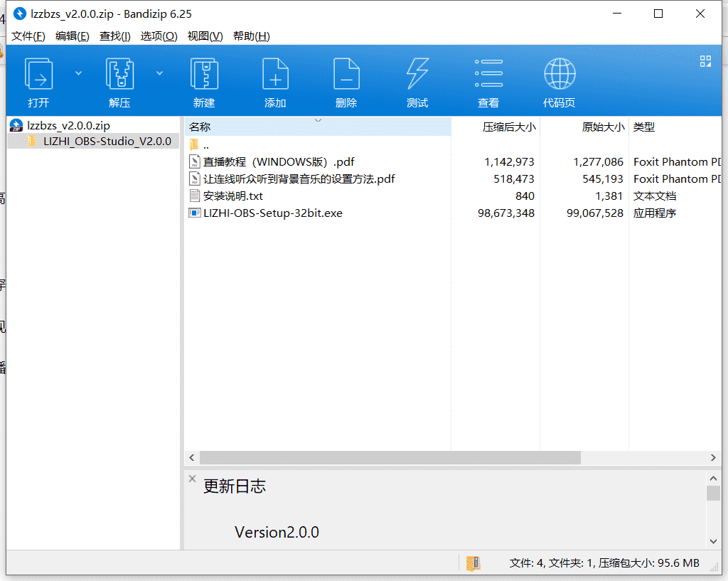This screenshot has height=581, width=728.
Task: Click the 应用程序 type cell
Action: (655, 213)
